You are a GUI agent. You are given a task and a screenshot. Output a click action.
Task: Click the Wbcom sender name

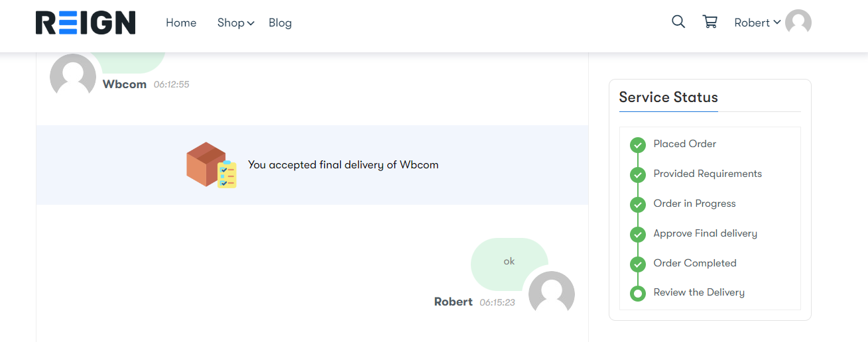tap(125, 84)
